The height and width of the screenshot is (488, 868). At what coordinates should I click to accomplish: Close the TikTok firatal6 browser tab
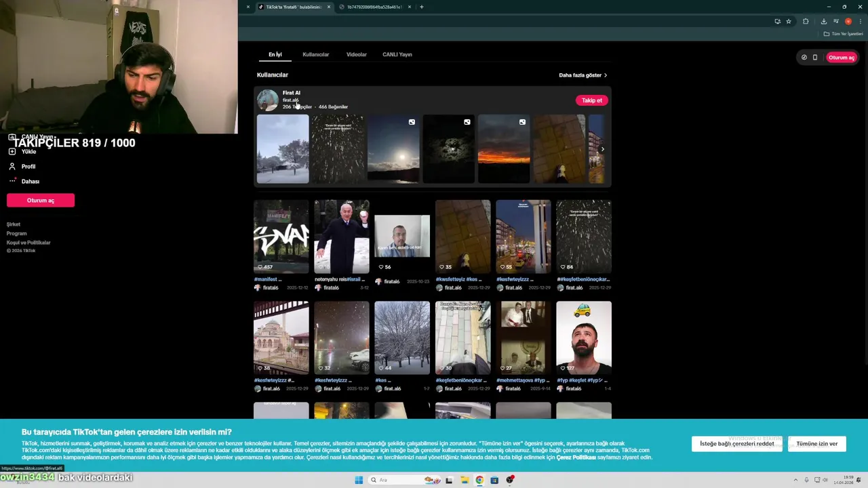coord(329,7)
